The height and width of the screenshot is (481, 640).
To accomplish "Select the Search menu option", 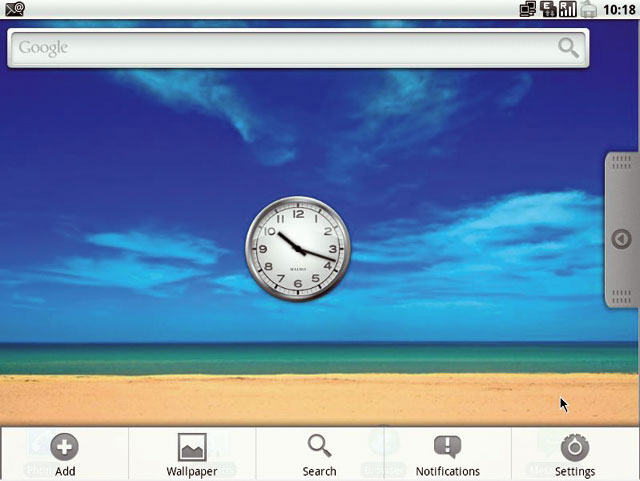I will (320, 454).
